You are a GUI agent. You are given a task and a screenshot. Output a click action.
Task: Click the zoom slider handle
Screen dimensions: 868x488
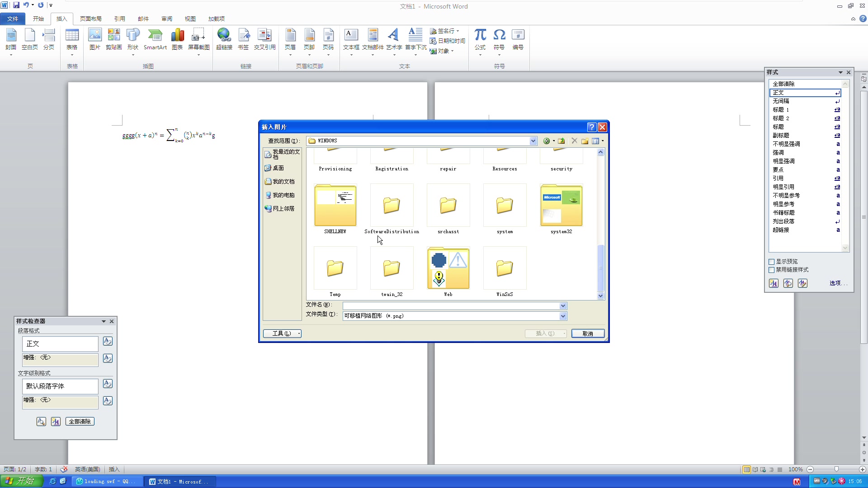click(x=836, y=469)
